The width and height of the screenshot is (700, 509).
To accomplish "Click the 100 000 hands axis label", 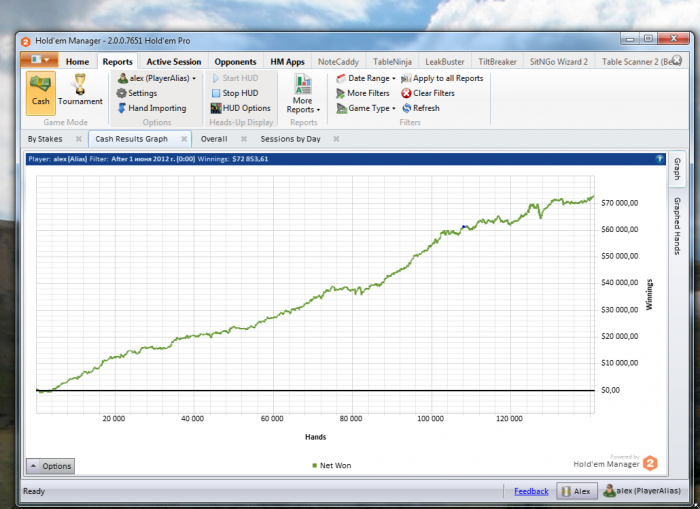I will pos(430,418).
